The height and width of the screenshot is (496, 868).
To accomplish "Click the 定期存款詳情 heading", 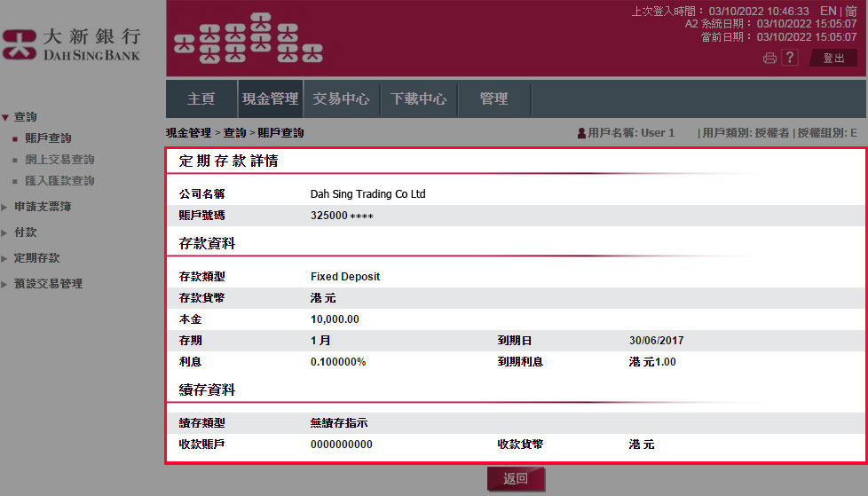I will 229,161.
